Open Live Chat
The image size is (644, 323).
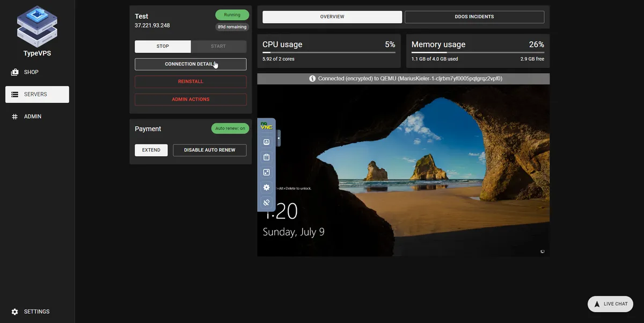click(610, 304)
